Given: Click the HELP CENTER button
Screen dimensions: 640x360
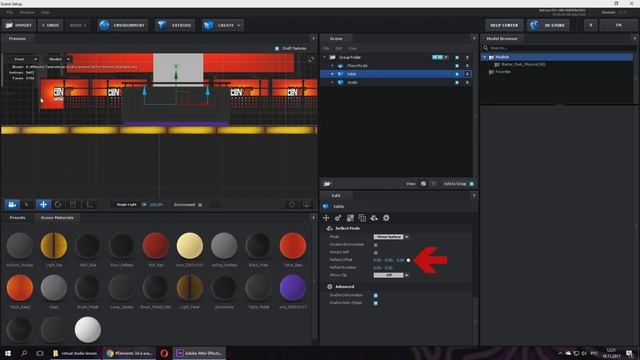Looking at the screenshot, I should (504, 25).
